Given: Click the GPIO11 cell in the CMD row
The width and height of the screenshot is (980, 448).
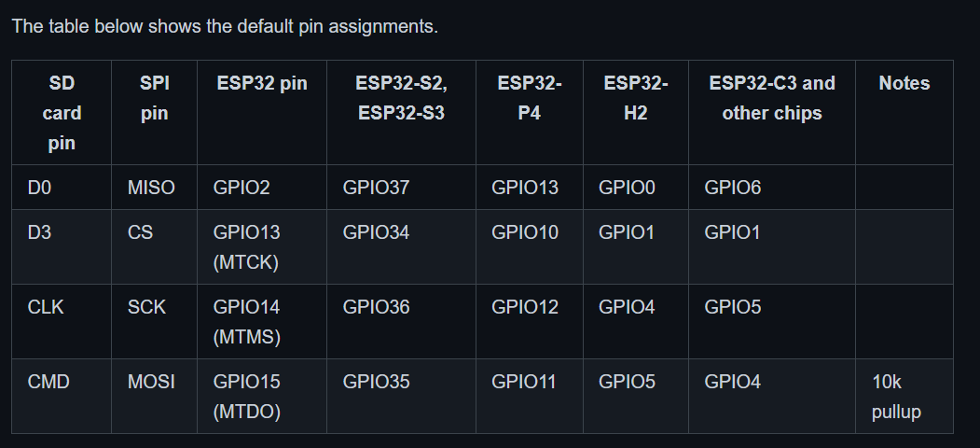Looking at the screenshot, I should (524, 382).
